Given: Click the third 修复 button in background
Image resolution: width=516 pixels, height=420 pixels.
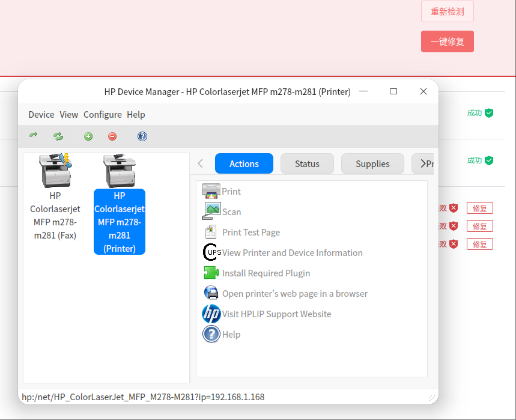Looking at the screenshot, I should coord(479,244).
